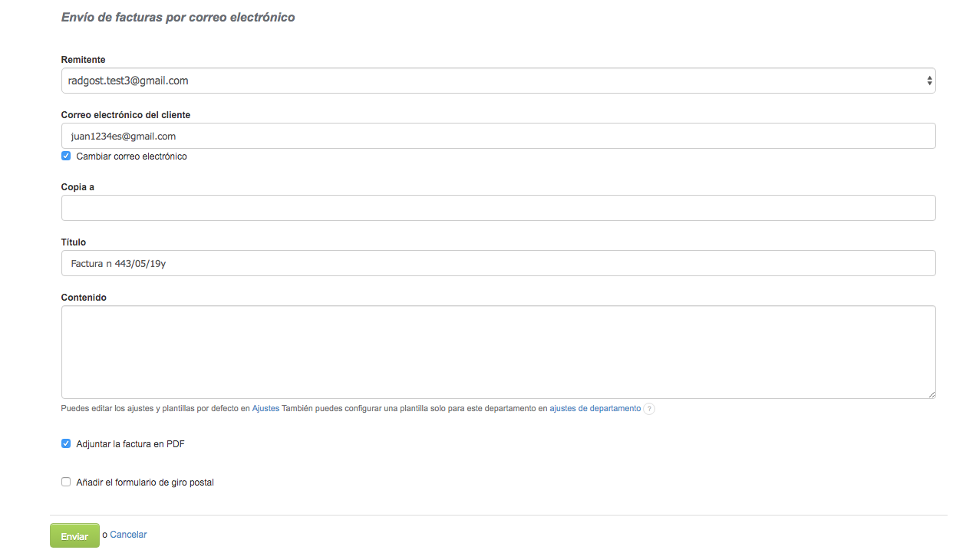Click the help question mark icon

(x=649, y=409)
